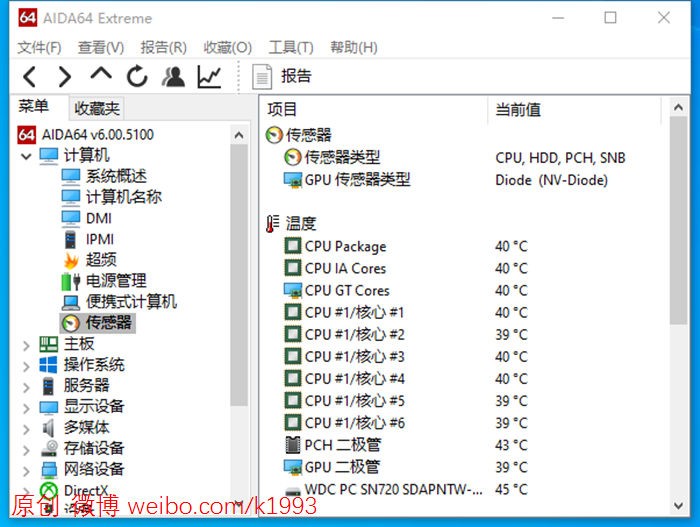Switch to the 收藏夹 tab
Image resolution: width=700 pixels, height=527 pixels.
97,108
